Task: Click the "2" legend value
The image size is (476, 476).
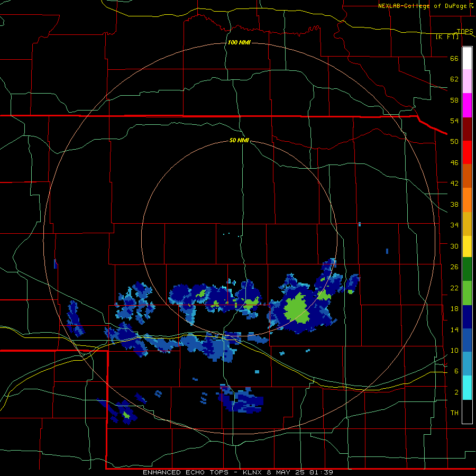Action: tap(456, 392)
